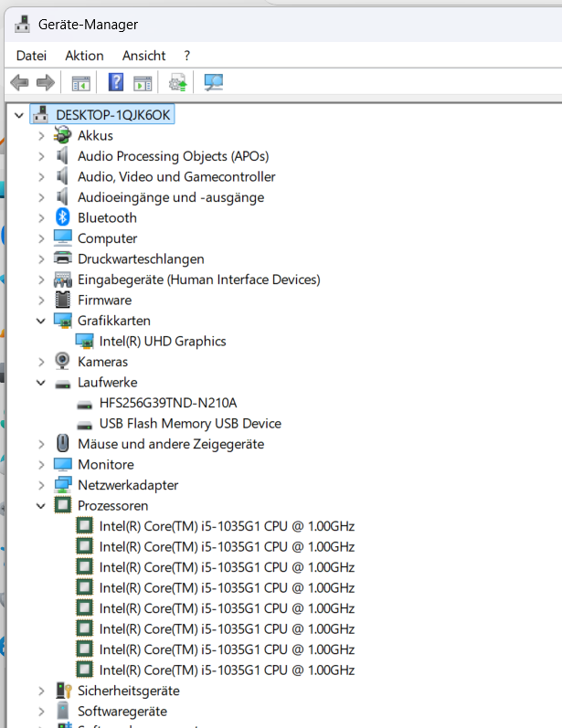Click the Firmware chip icon
Image resolution: width=562 pixels, height=728 pixels.
[x=63, y=300]
